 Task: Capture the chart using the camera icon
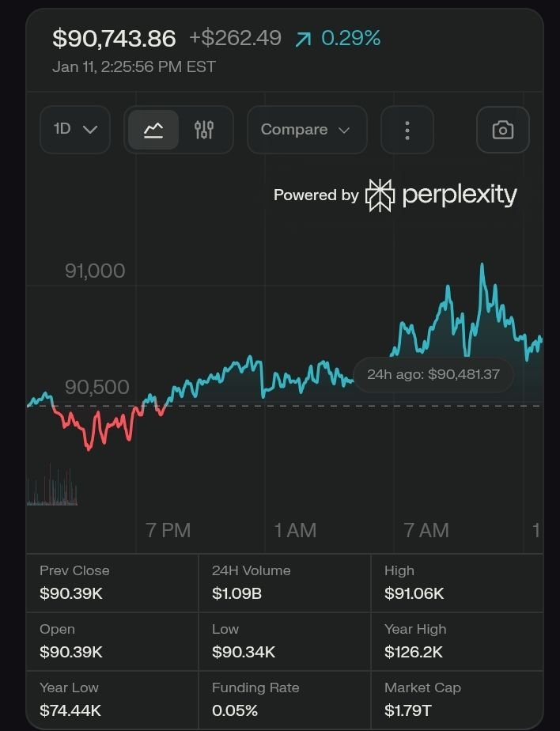pos(503,130)
